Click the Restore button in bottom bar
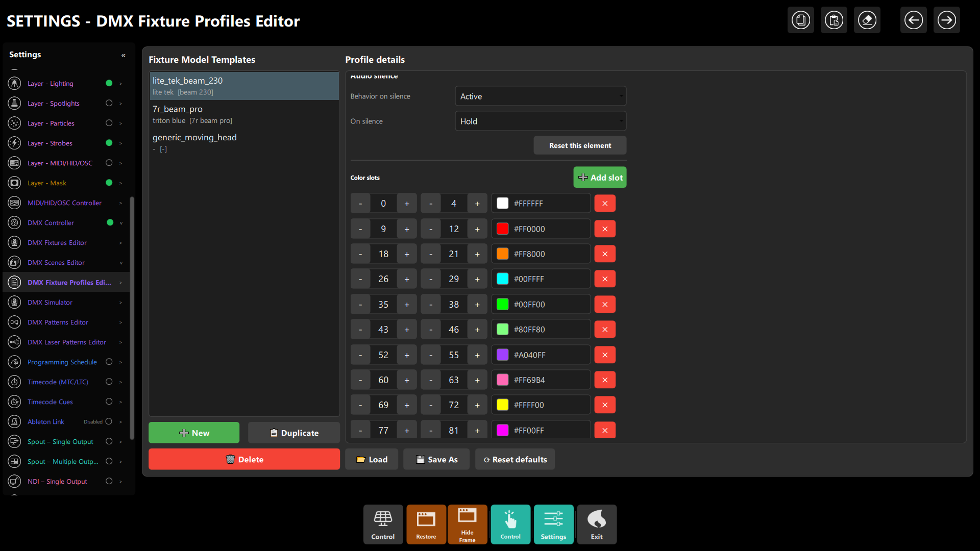The width and height of the screenshot is (980, 551). pos(426,524)
